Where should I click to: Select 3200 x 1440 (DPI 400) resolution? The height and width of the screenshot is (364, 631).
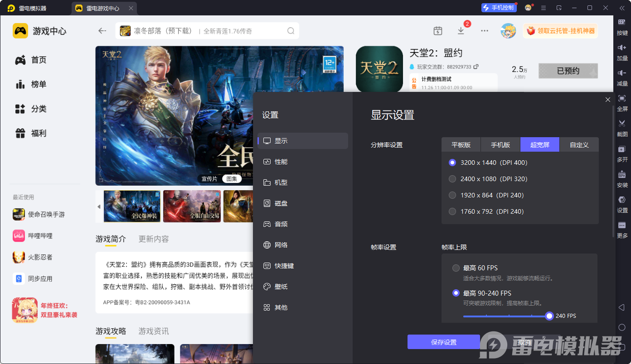488,163
